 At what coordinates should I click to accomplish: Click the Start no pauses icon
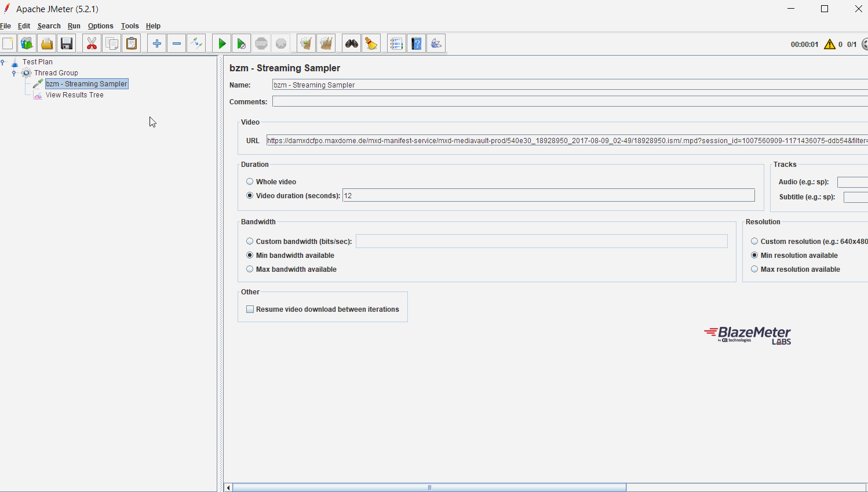[242, 43]
